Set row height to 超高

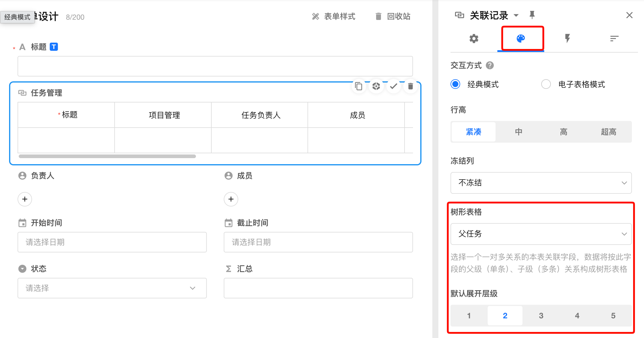point(609,132)
